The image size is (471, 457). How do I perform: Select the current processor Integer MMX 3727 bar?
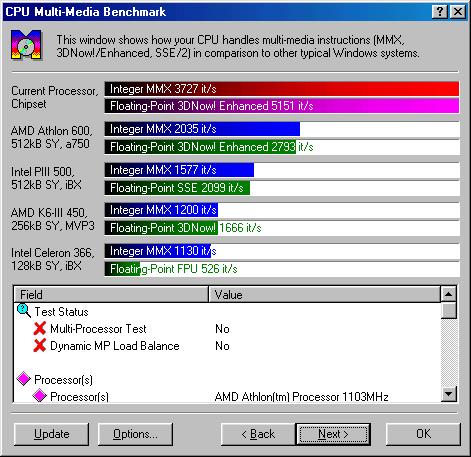(x=282, y=89)
